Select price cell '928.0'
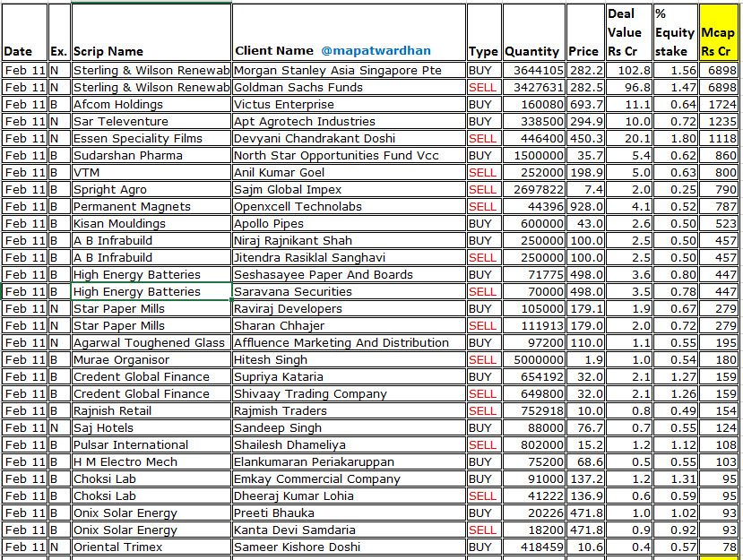Image resolution: width=743 pixels, height=560 pixels. [x=585, y=207]
